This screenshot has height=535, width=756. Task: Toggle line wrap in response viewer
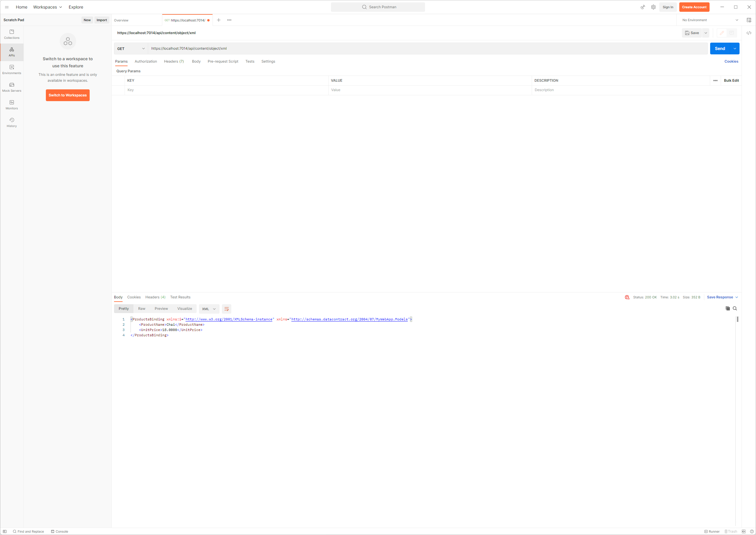click(x=226, y=309)
